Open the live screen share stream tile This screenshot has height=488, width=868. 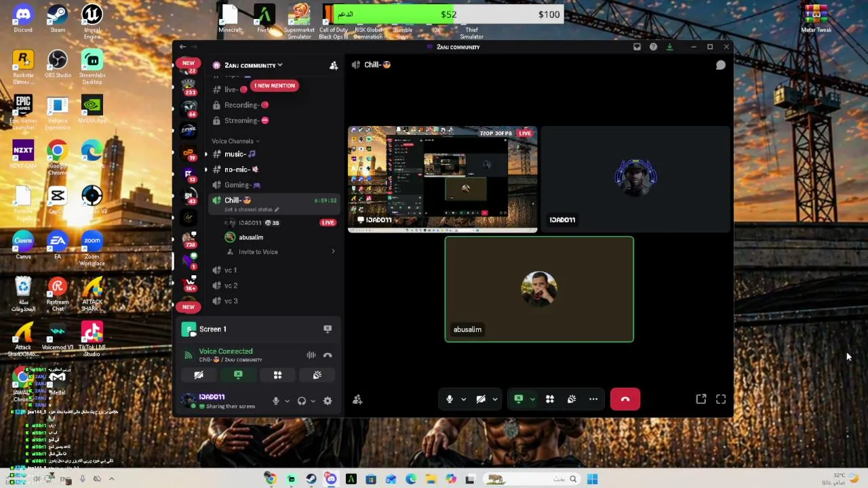click(x=443, y=179)
